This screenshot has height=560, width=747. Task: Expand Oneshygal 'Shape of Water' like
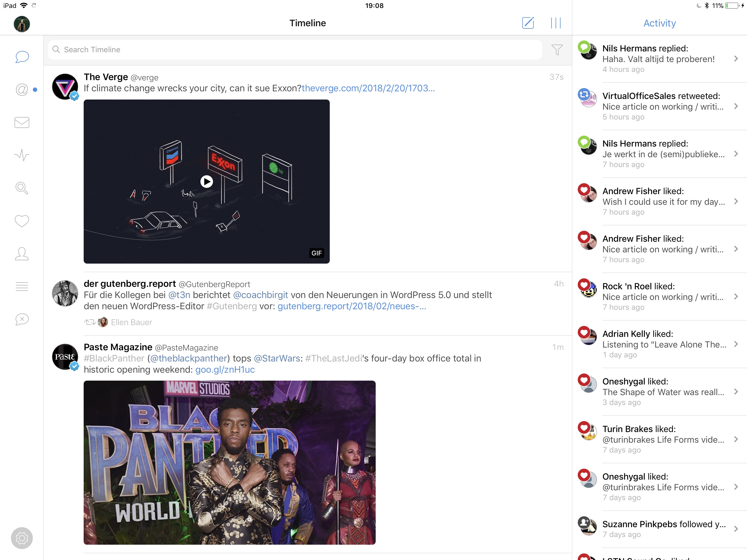pyautogui.click(x=736, y=392)
